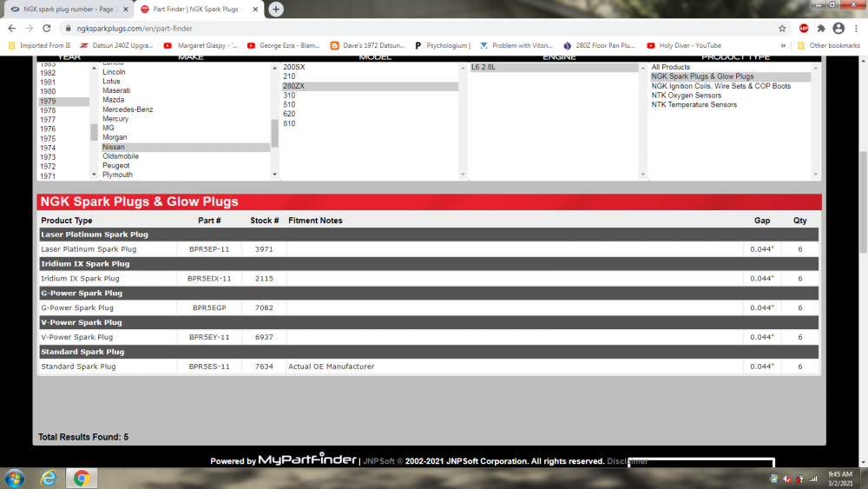The width and height of the screenshot is (868, 489).
Task: Click stock number 7634
Action: (x=264, y=367)
